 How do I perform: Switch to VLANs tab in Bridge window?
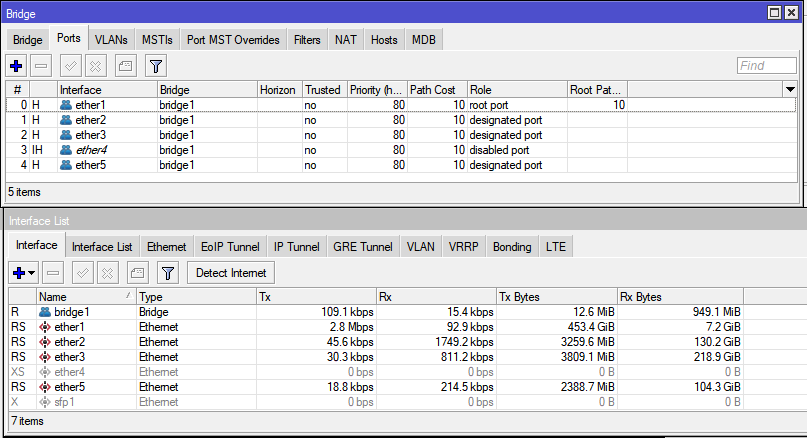pyautogui.click(x=111, y=40)
